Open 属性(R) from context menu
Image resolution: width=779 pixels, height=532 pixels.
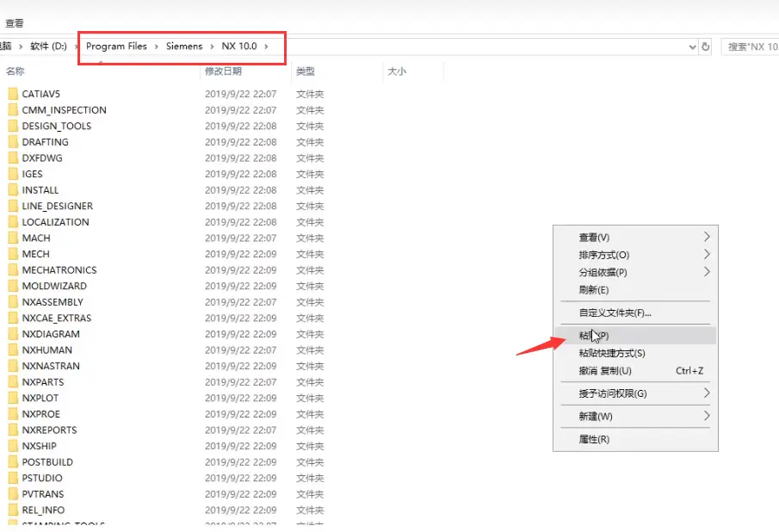(635, 439)
